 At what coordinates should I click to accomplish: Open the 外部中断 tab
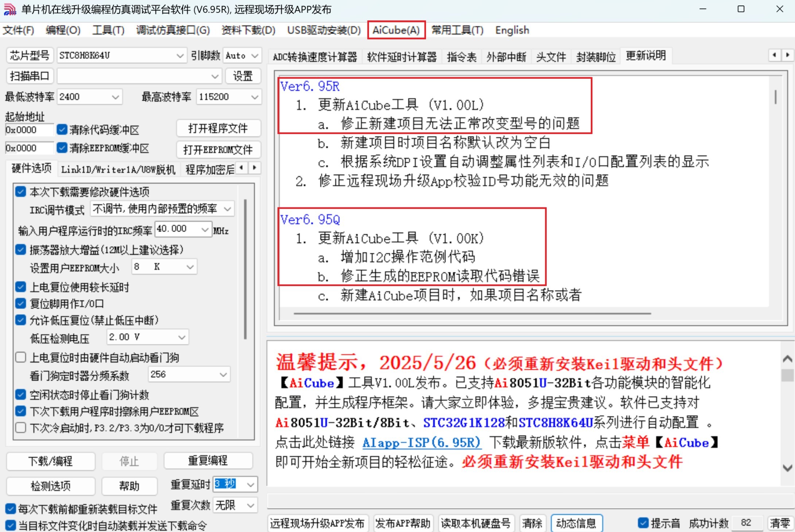coord(506,57)
